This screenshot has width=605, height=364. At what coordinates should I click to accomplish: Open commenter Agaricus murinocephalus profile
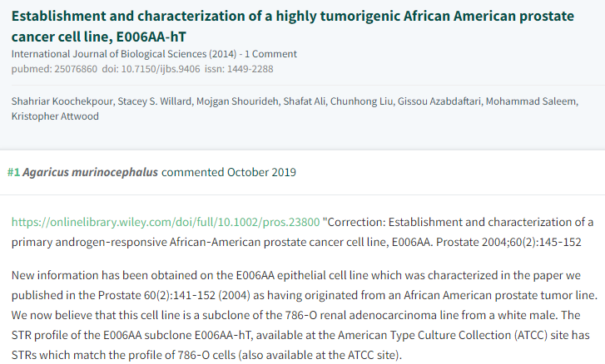tap(90, 173)
